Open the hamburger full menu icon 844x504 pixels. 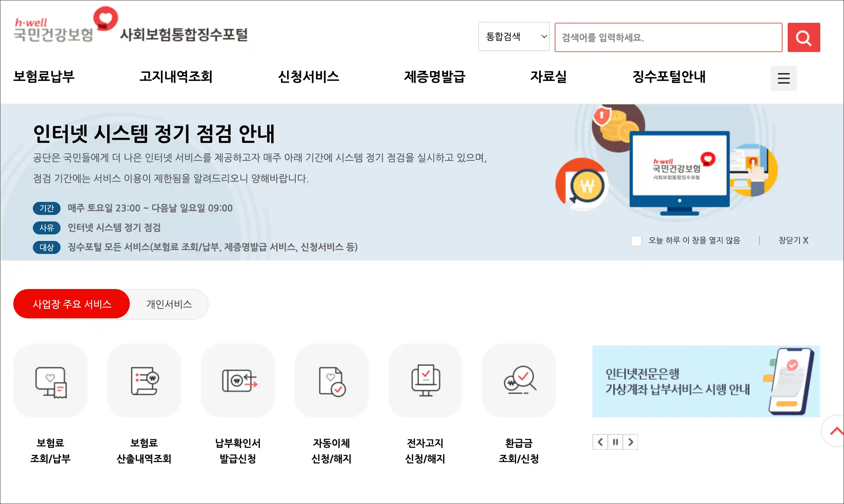tap(783, 78)
